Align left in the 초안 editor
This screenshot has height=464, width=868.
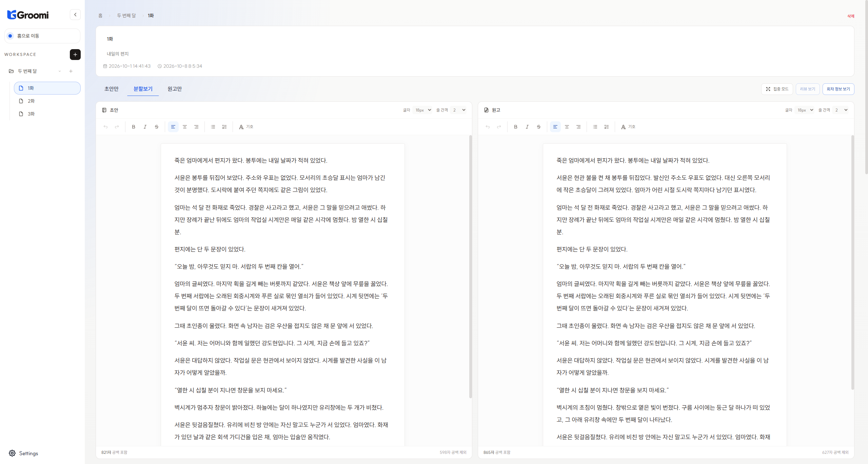click(x=173, y=127)
